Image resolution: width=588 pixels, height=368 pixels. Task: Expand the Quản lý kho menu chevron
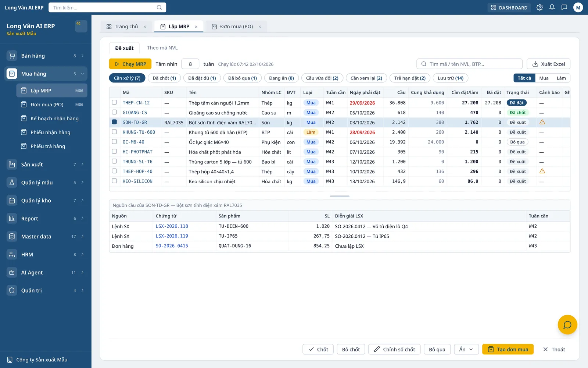[82, 201]
